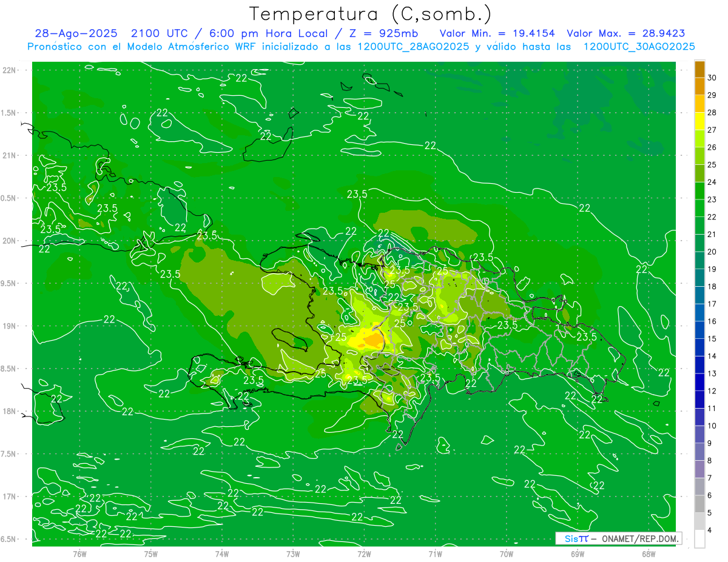Click the initialization stamp "1200UTC_28AGO2025"

pyautogui.click(x=413, y=47)
